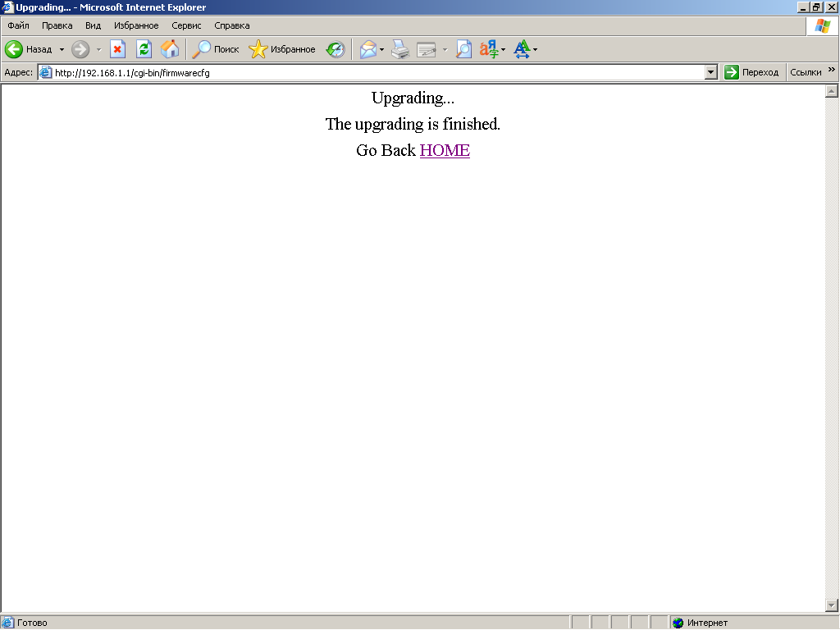The image size is (840, 630).
Task: Close the Internet Explorer window
Action: click(832, 7)
